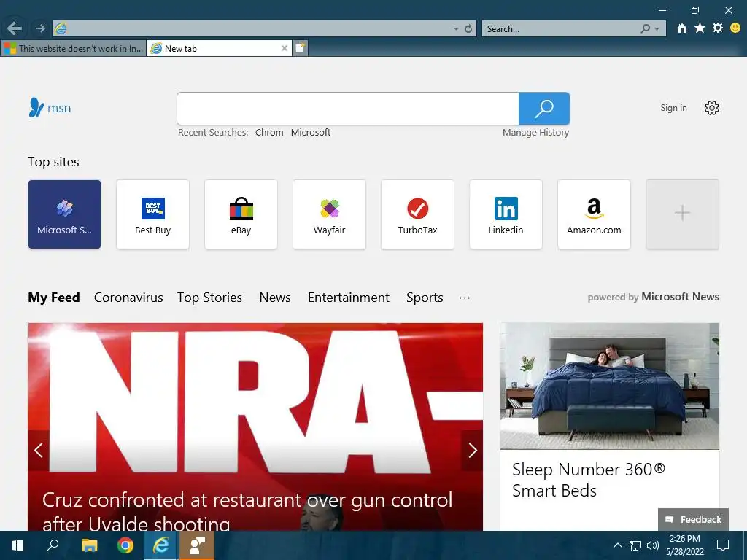This screenshot has width=747, height=560.
Task: Open a new blank tab button
Action: click(300, 48)
